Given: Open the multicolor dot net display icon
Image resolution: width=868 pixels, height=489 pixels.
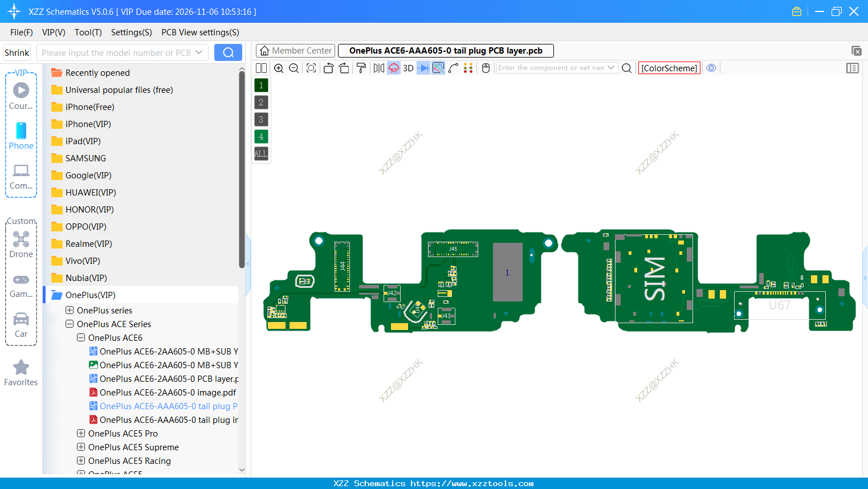Looking at the screenshot, I should [469, 68].
